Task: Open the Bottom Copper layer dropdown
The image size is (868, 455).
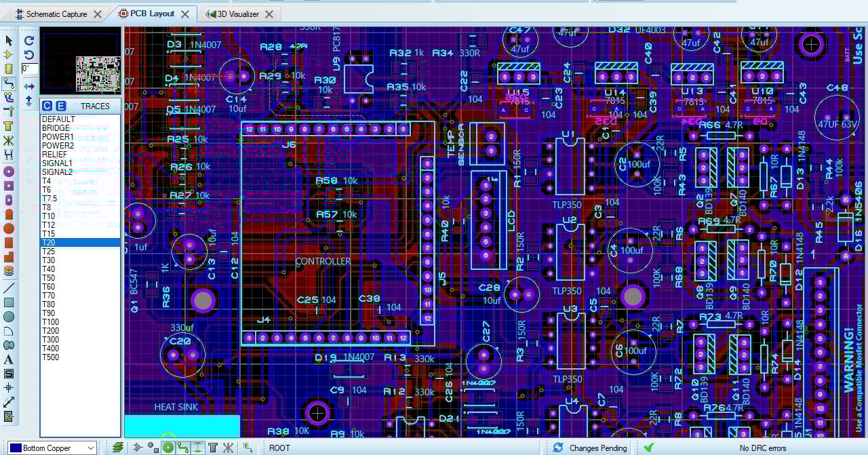Action: (x=52, y=448)
